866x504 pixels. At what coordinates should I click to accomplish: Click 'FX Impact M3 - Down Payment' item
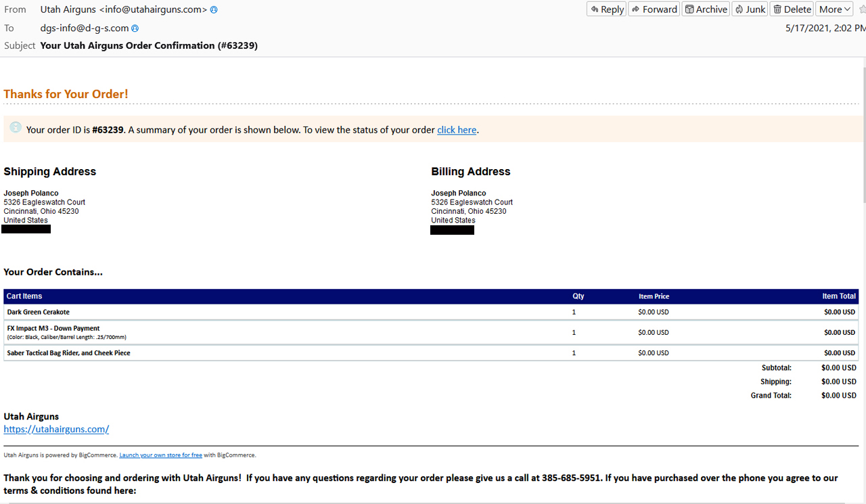[53, 329]
